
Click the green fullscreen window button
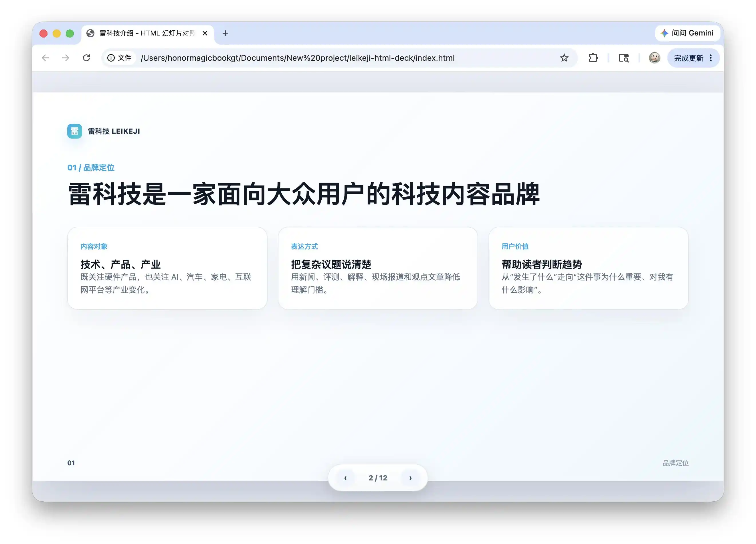click(70, 33)
